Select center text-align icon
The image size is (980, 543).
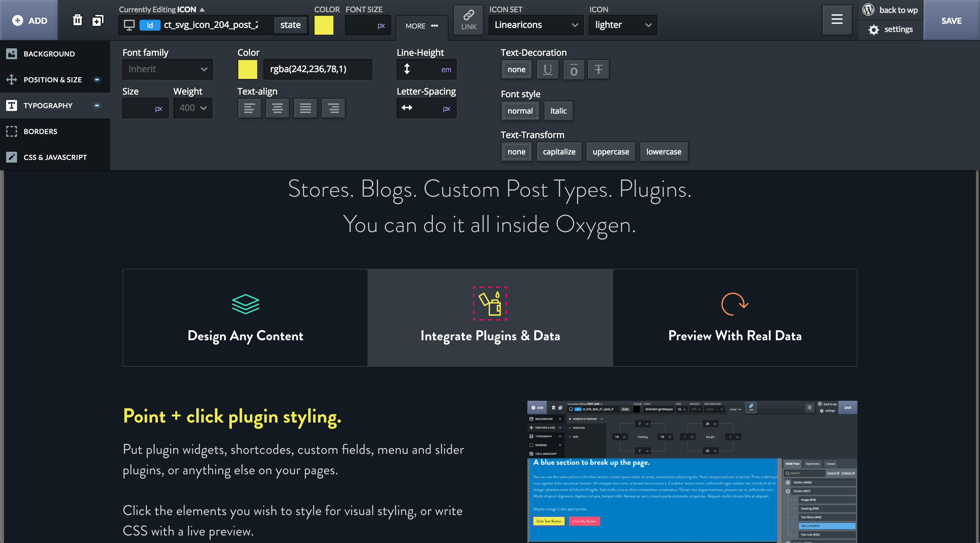tap(277, 109)
